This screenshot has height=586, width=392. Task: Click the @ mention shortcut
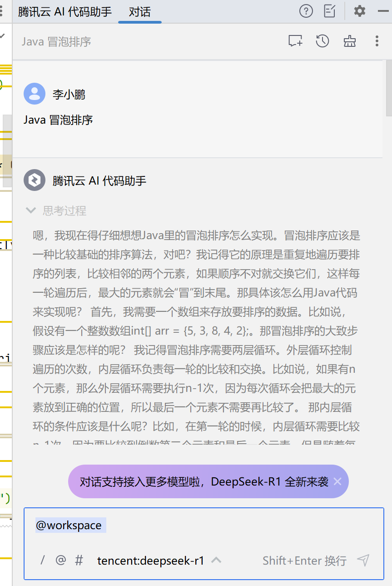[60, 560]
